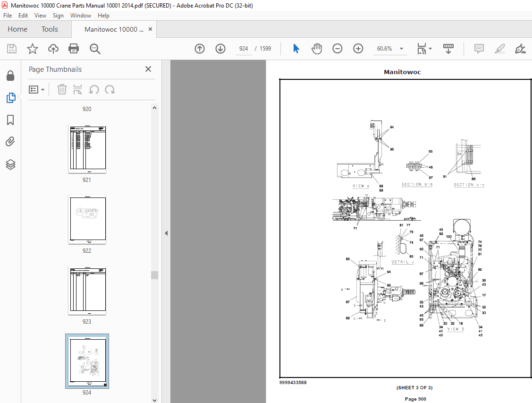This screenshot has height=403, width=532.
Task: Select page 924 thumbnail
Action: point(87,361)
